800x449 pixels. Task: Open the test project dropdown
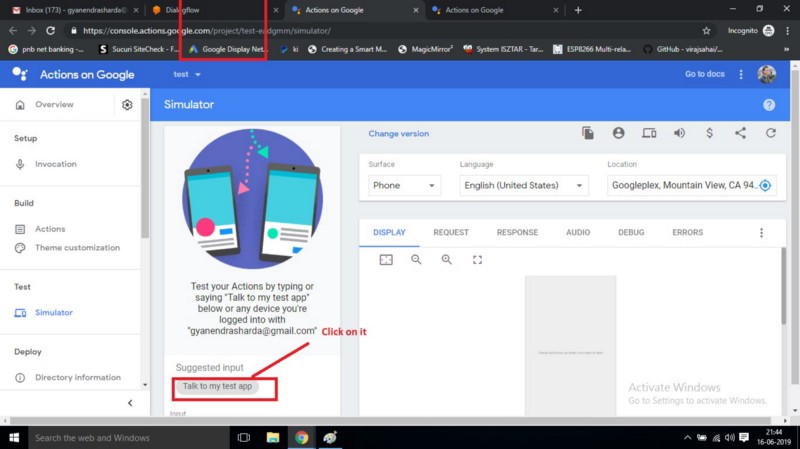(187, 74)
